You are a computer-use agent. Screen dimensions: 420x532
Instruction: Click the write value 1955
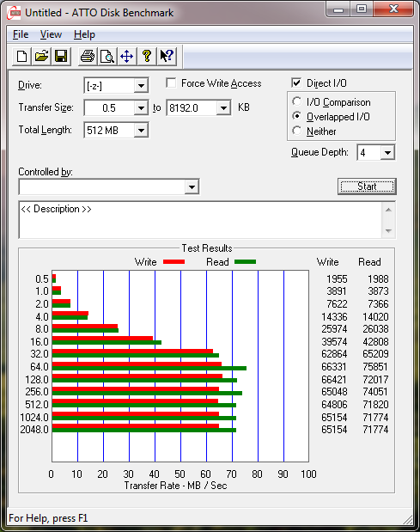(337, 279)
